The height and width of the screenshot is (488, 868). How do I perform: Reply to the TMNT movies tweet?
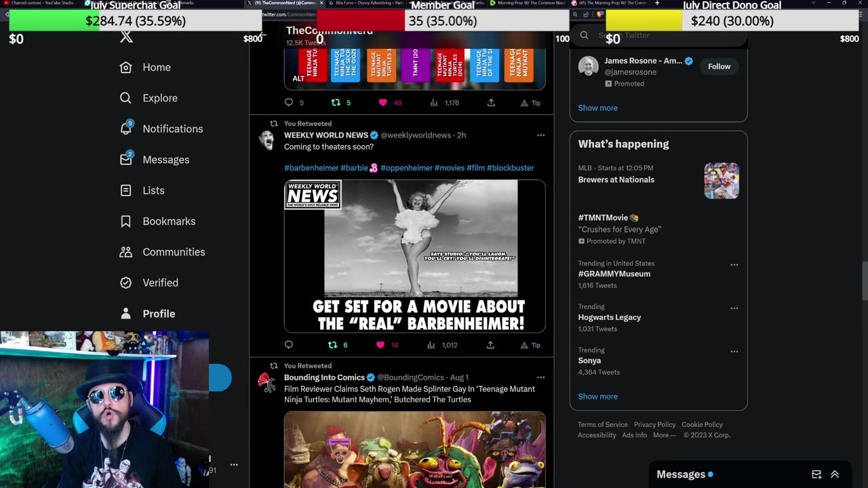[x=289, y=103]
